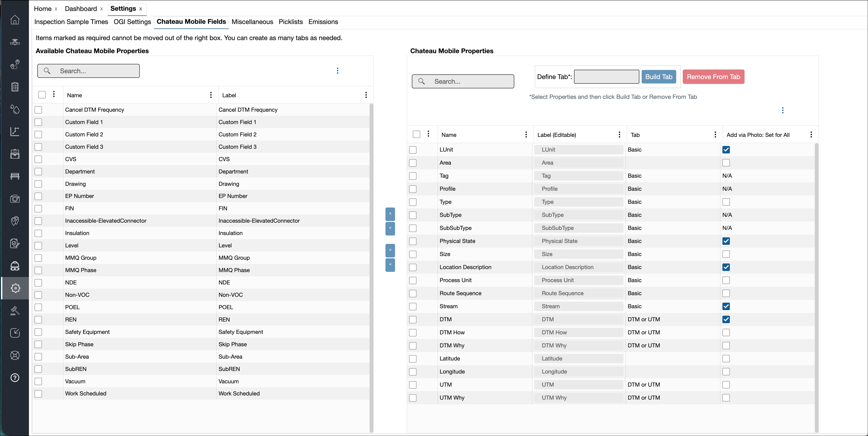Click the Chateau Mobile Properties search box

point(463,81)
